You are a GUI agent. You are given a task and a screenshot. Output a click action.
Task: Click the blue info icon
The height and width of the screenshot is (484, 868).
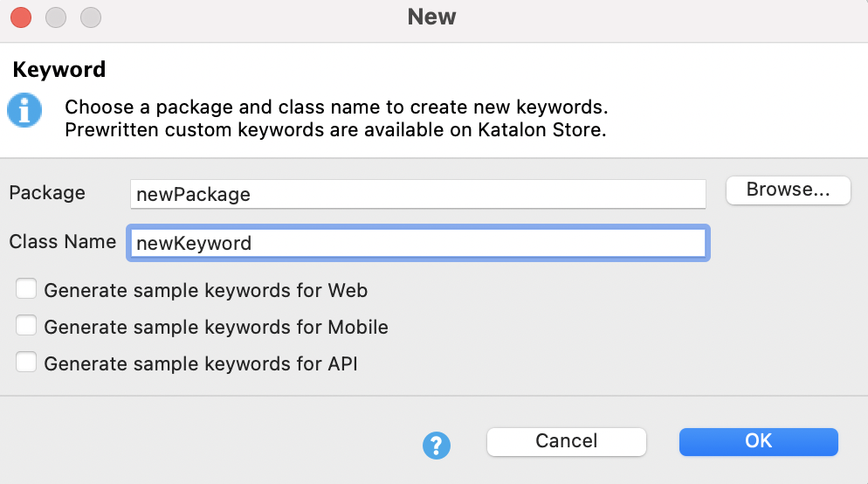click(24, 111)
